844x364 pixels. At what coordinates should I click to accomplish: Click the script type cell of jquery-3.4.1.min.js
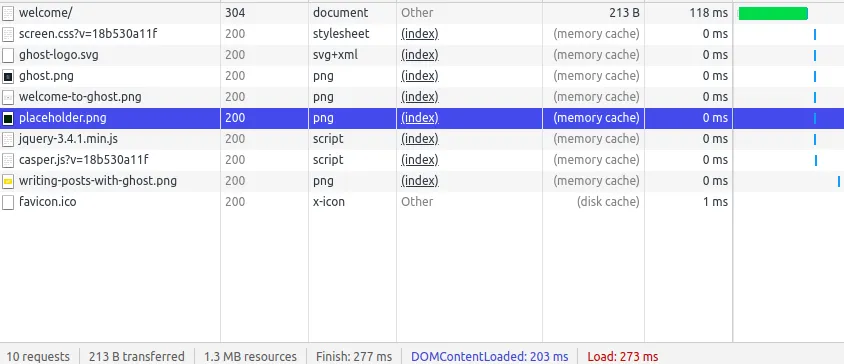328,139
